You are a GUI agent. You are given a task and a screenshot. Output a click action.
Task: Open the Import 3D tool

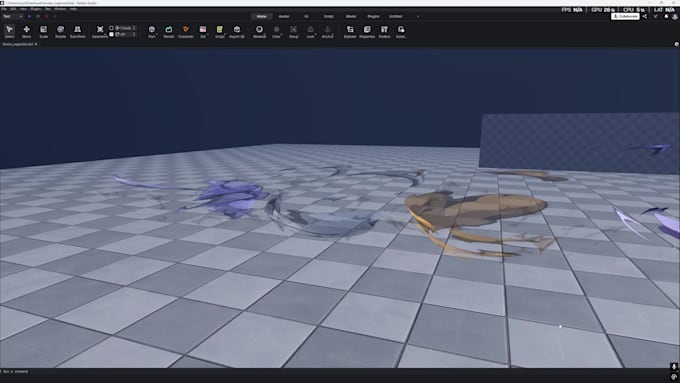tap(237, 31)
